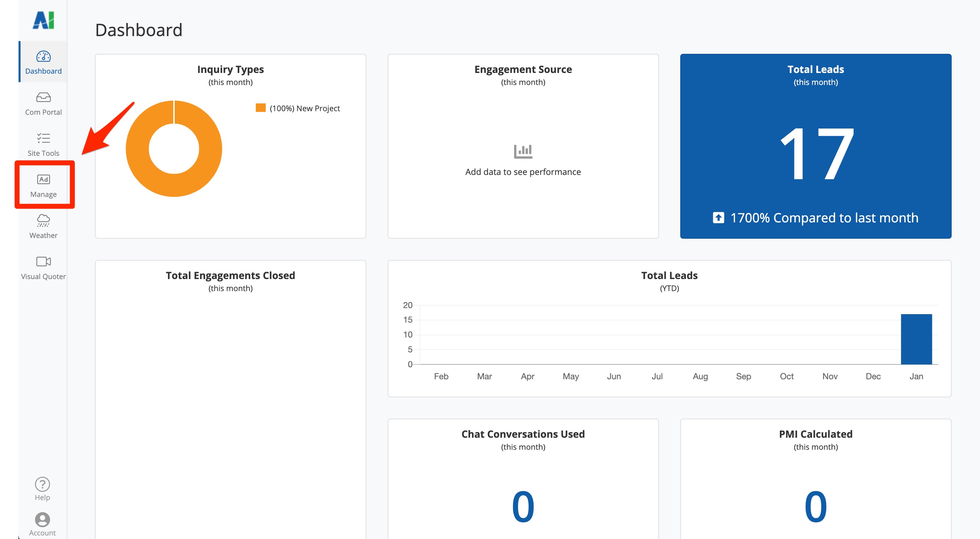Screen dimensions: 980x539
Task: Click bar chart placeholder in Engagement Source
Action: tap(523, 151)
